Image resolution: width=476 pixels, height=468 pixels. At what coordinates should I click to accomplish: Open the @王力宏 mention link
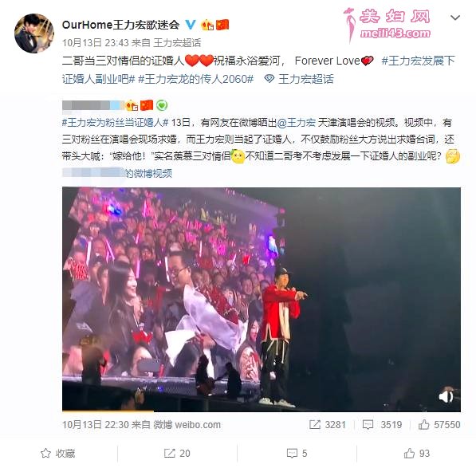(x=296, y=122)
